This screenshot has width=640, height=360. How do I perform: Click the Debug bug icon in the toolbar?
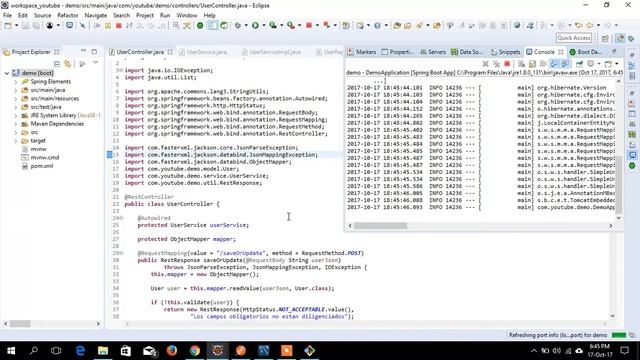pyautogui.click(x=237, y=25)
